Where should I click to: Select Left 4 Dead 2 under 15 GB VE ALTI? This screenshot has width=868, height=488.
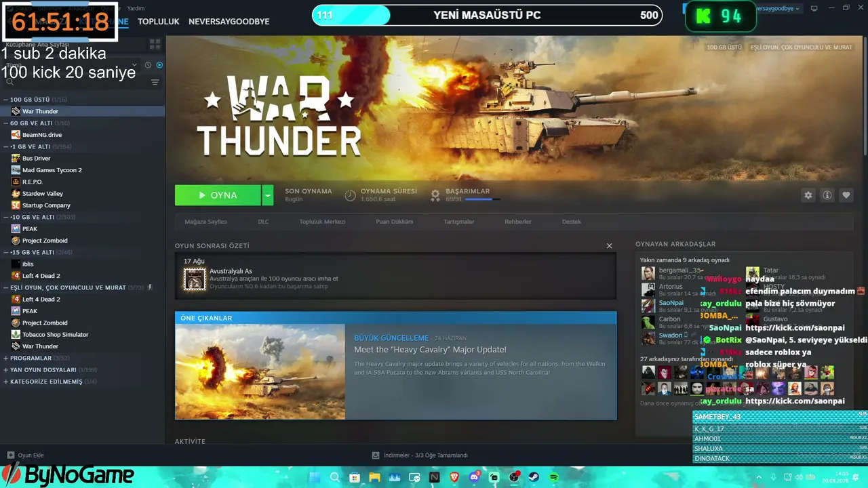tap(41, 276)
